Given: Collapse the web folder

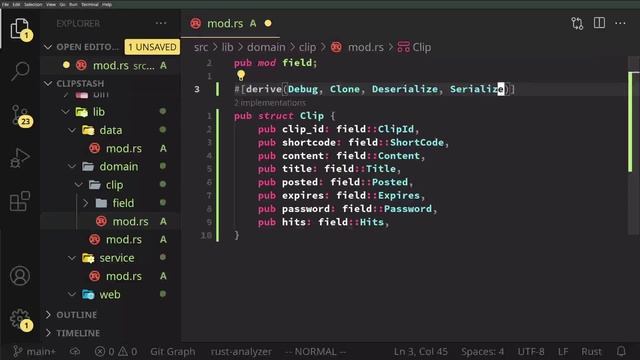Looking at the screenshot, I should pos(72,294).
